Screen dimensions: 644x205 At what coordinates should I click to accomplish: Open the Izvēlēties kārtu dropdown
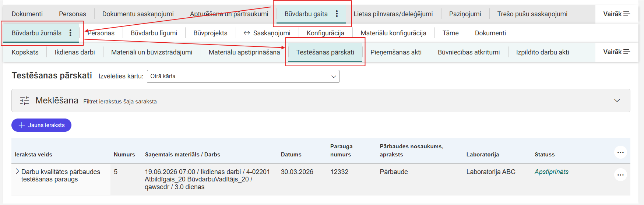click(243, 76)
